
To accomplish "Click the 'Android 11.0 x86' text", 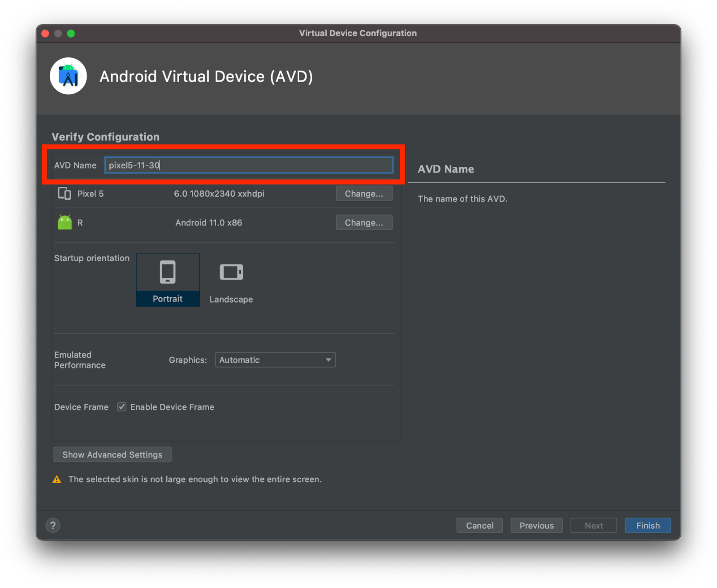I will pyautogui.click(x=209, y=223).
